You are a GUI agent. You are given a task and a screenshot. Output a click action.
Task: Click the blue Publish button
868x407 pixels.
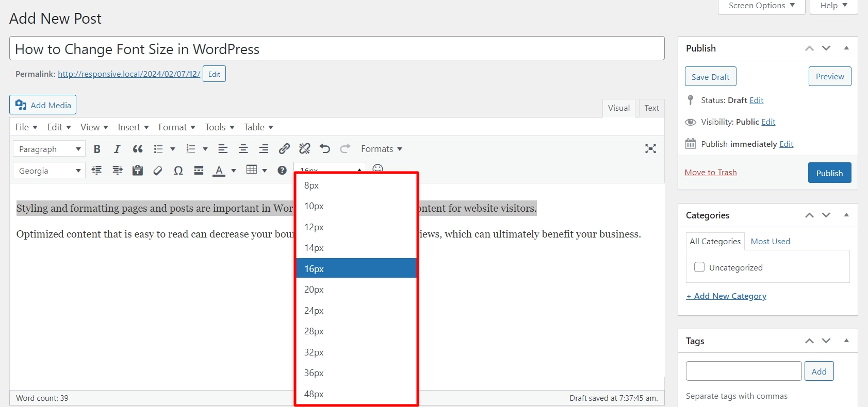coord(829,173)
